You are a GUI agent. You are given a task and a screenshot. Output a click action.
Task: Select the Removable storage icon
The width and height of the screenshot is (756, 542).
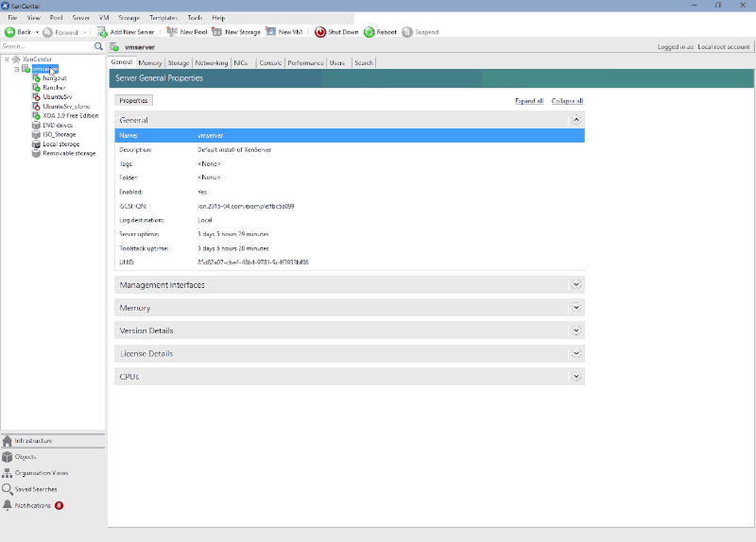pyautogui.click(x=36, y=153)
